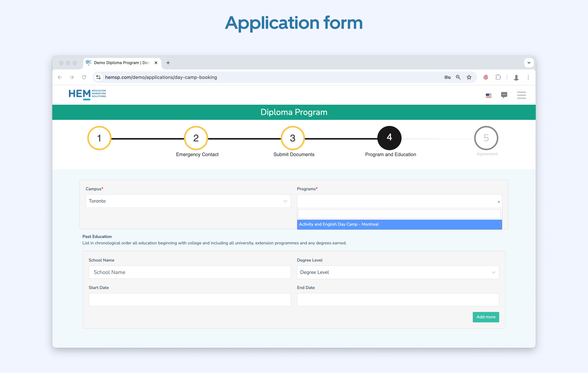Click the strawberry extension icon
This screenshot has height=373, width=588.
point(486,77)
